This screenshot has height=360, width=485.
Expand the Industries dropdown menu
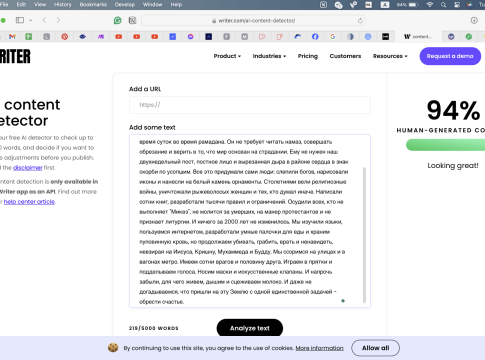pos(269,56)
